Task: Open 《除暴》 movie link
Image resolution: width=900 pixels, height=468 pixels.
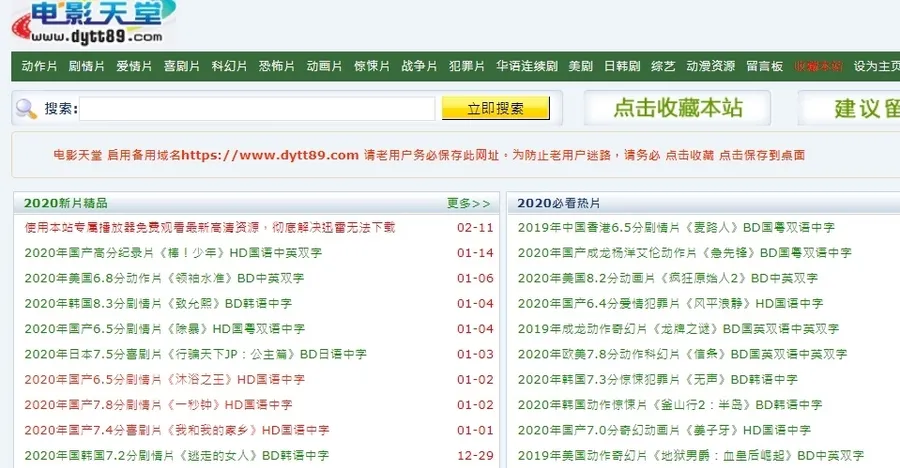Action: [165, 328]
